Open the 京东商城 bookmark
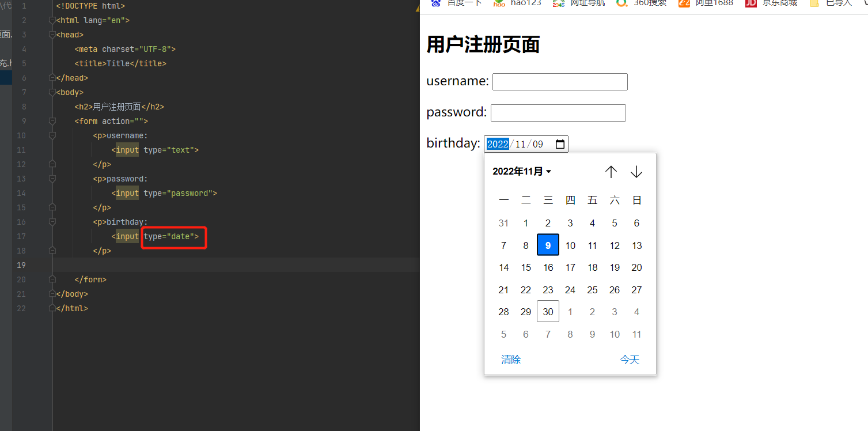Image resolution: width=868 pixels, height=431 pixels. (x=771, y=3)
